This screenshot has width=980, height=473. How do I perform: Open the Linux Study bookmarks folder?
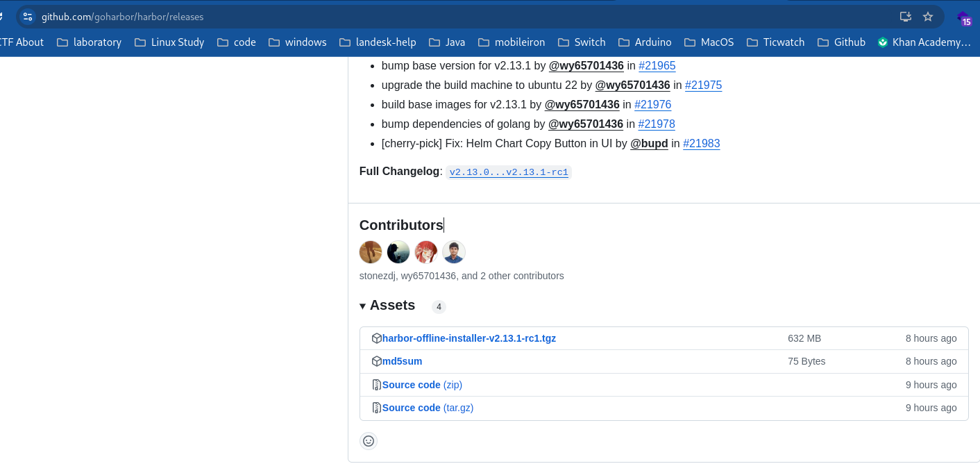click(x=169, y=42)
